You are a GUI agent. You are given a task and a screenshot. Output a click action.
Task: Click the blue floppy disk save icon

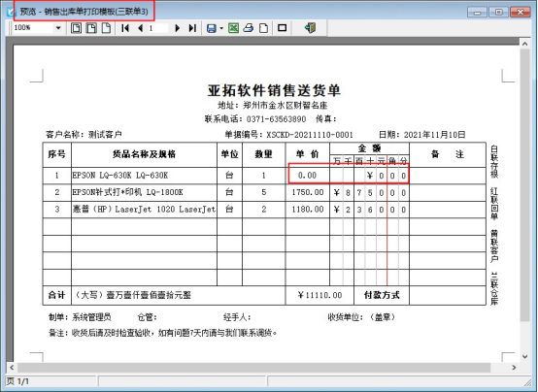[212, 28]
